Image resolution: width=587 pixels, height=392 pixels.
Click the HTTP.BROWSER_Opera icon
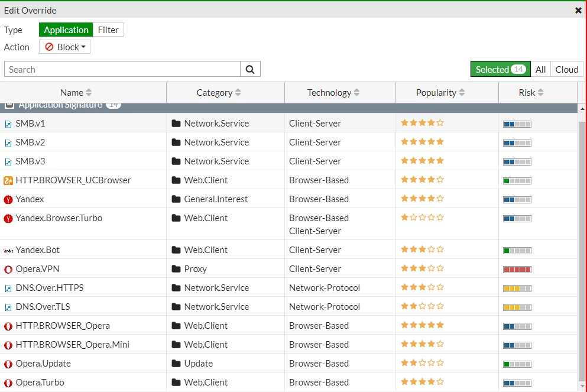tap(8, 326)
